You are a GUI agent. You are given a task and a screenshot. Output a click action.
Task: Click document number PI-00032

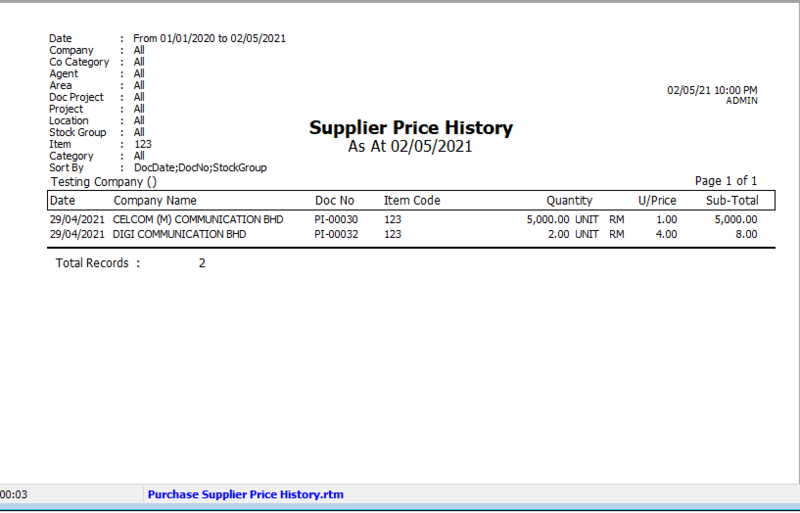click(336, 234)
